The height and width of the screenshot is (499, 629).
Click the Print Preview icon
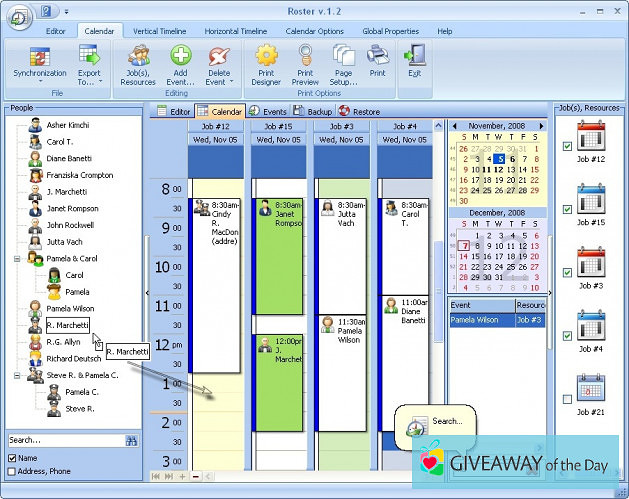point(305,56)
